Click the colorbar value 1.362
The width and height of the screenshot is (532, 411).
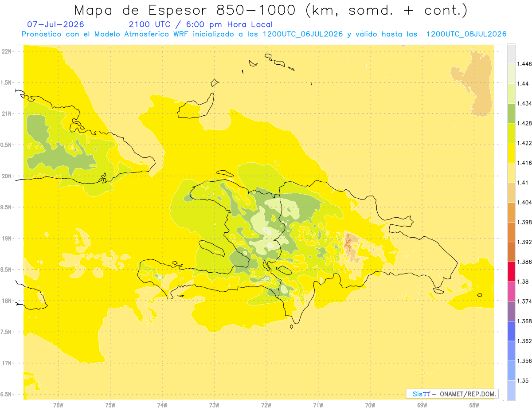click(x=524, y=341)
